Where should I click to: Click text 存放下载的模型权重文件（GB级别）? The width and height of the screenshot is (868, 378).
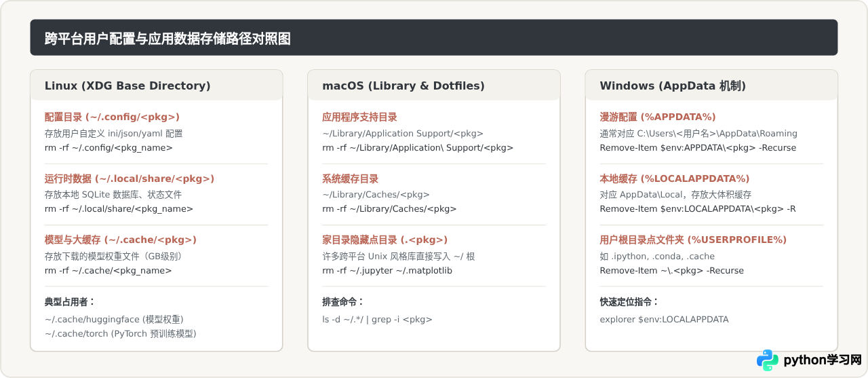(x=115, y=257)
